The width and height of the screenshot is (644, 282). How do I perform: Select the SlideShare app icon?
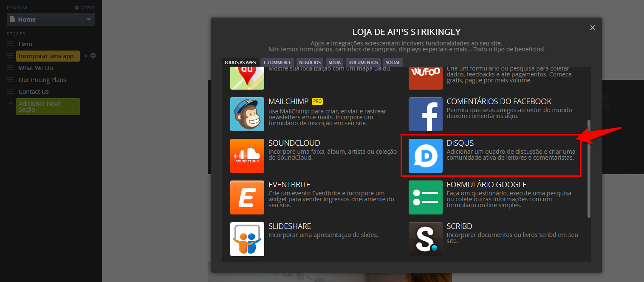click(247, 239)
